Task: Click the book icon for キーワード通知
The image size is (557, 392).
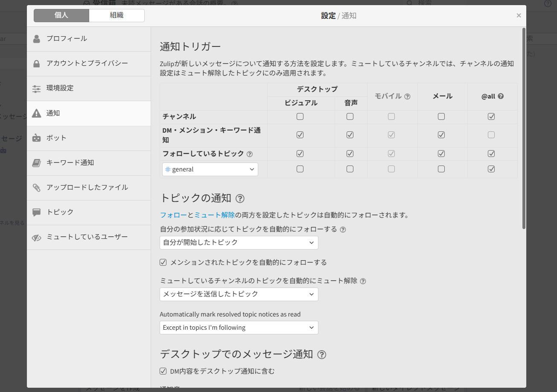Action: (36, 163)
